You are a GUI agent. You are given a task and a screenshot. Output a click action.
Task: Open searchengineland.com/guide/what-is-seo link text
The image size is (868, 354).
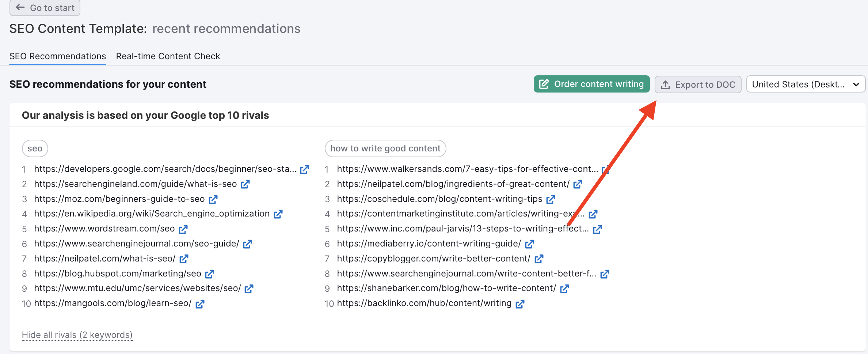136,184
